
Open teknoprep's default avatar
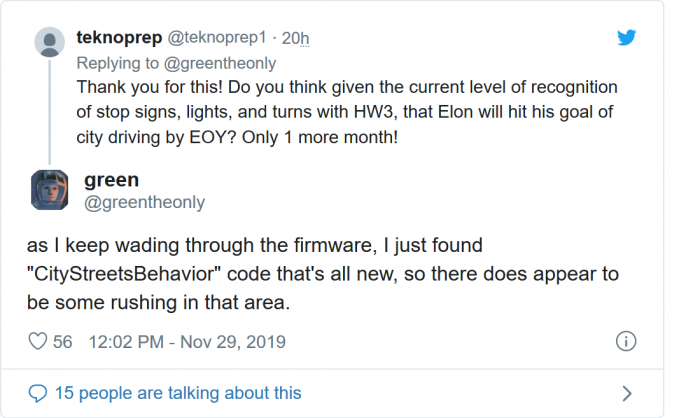(50, 42)
